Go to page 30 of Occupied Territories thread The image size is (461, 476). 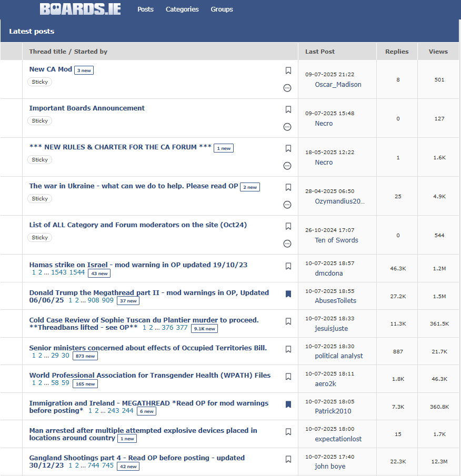[x=65, y=356]
